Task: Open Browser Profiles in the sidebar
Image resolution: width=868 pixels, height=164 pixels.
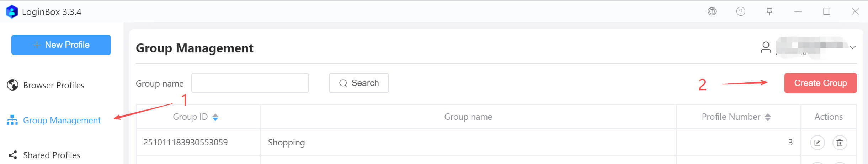Action: pyautogui.click(x=53, y=85)
